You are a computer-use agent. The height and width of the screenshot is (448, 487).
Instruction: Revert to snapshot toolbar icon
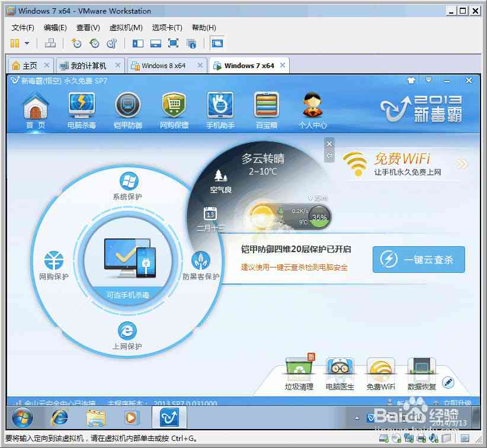(x=94, y=43)
